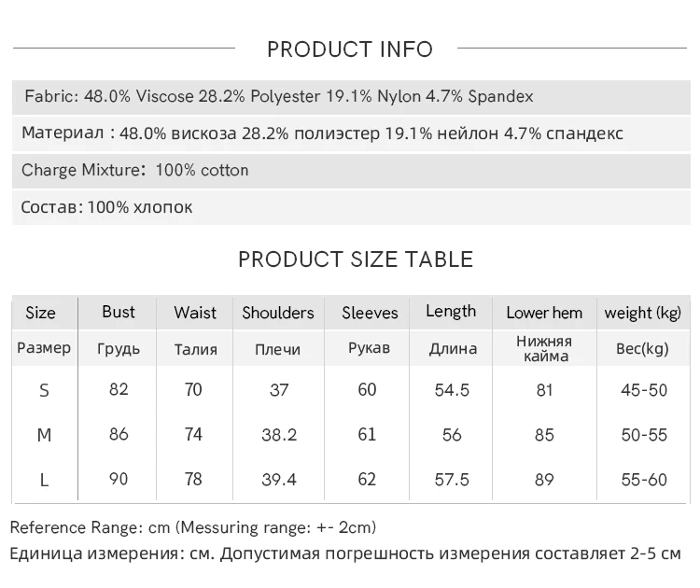
Task: Click the Bust column header
Action: click(x=119, y=312)
